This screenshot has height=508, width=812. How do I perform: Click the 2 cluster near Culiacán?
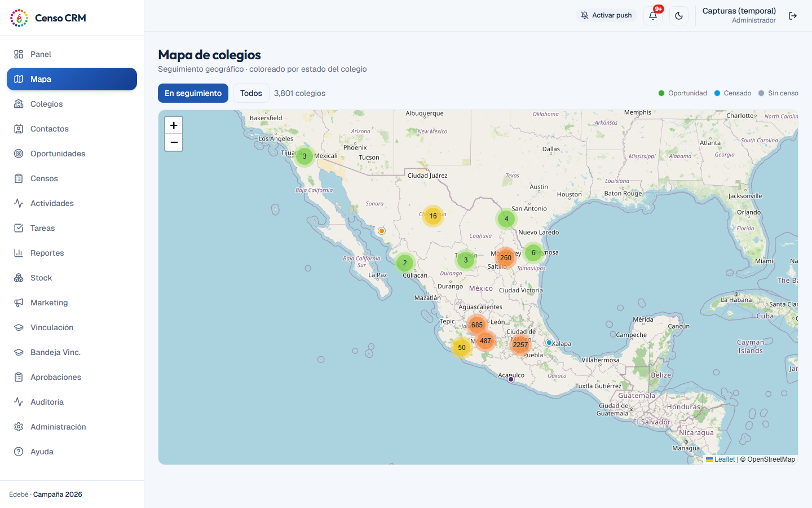(405, 263)
